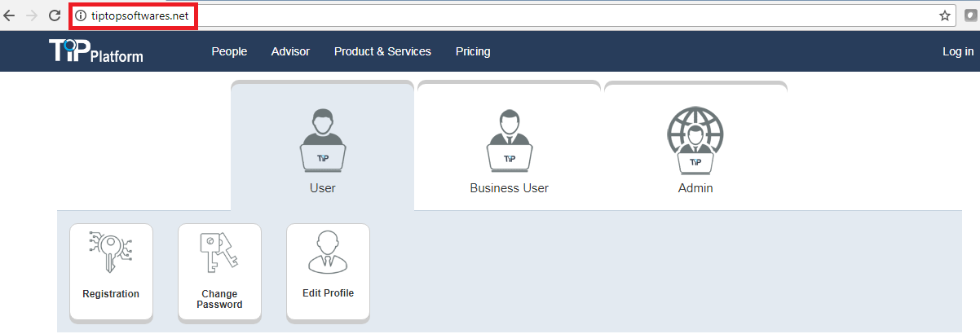Open the Advisor menu item
This screenshot has height=334, width=980.
[x=290, y=51]
